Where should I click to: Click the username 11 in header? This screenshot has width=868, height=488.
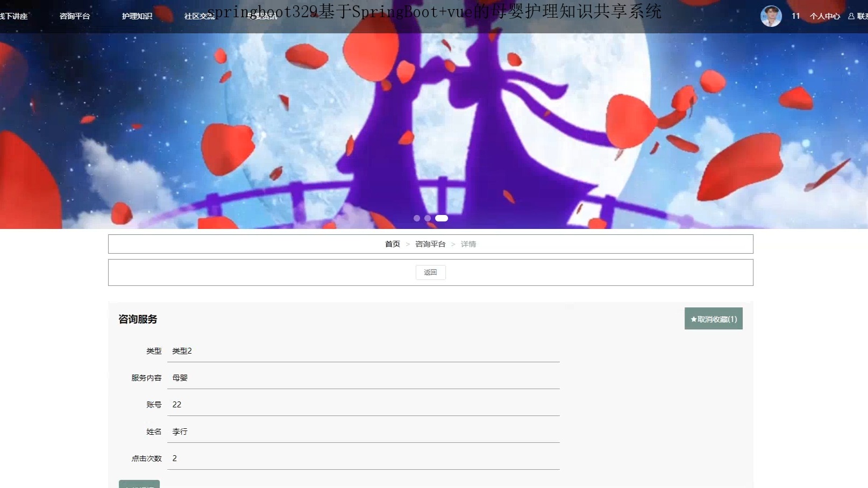[796, 16]
